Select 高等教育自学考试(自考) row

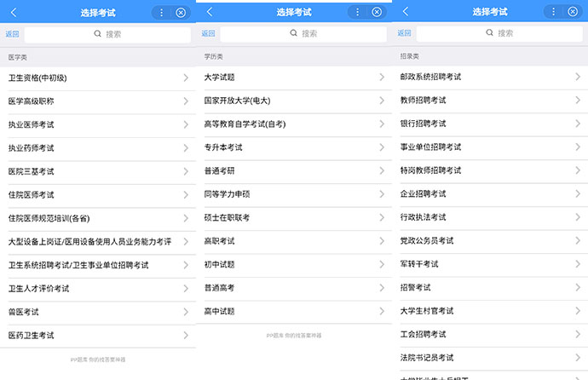294,124
